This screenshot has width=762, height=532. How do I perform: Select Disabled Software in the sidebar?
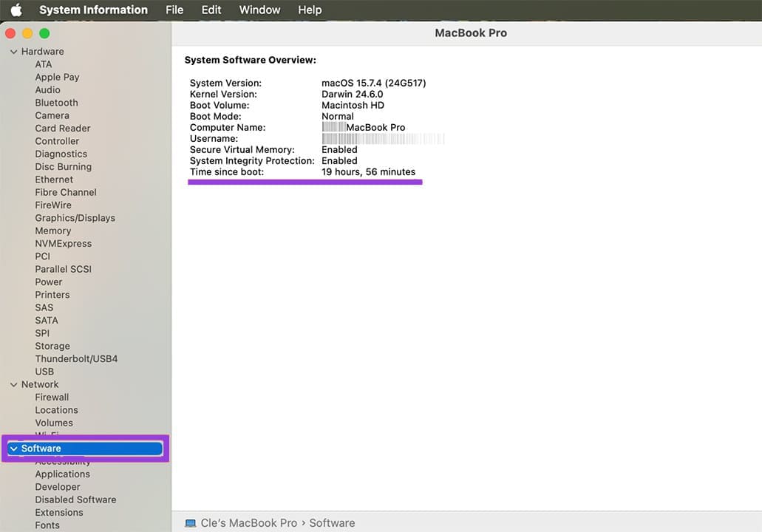75,499
